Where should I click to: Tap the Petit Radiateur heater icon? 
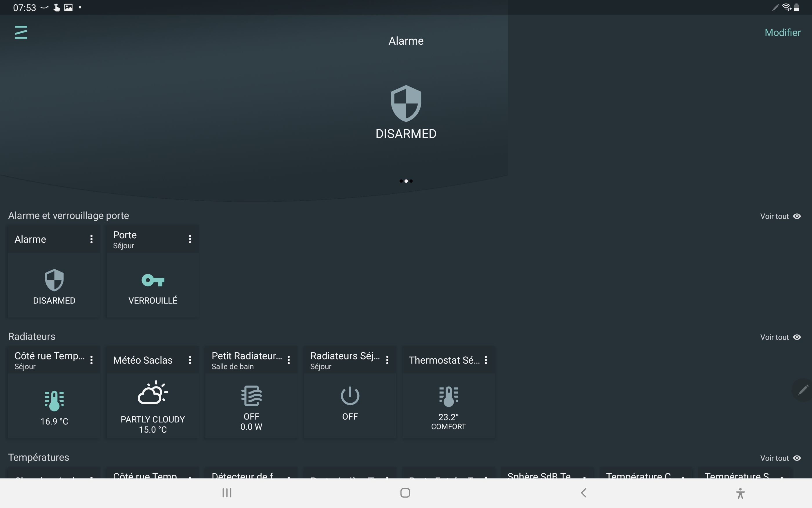click(x=251, y=396)
